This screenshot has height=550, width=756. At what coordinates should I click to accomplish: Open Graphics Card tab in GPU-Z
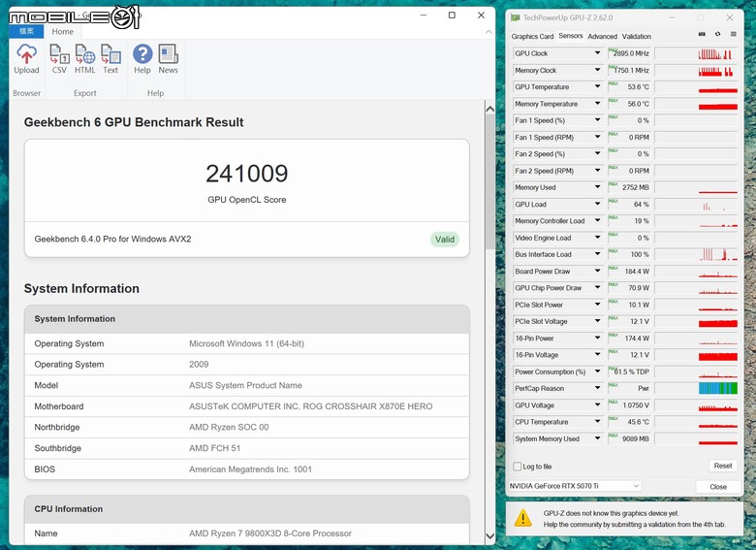point(532,36)
